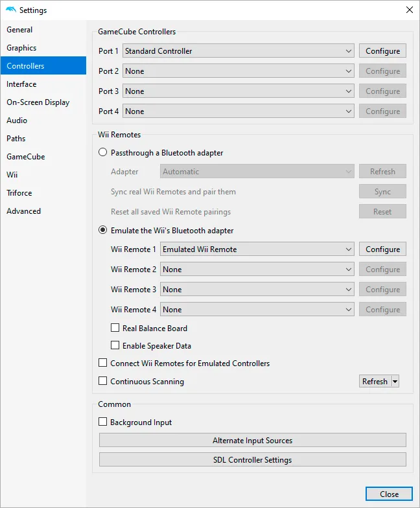Open SDL Controller Settings

click(x=253, y=460)
